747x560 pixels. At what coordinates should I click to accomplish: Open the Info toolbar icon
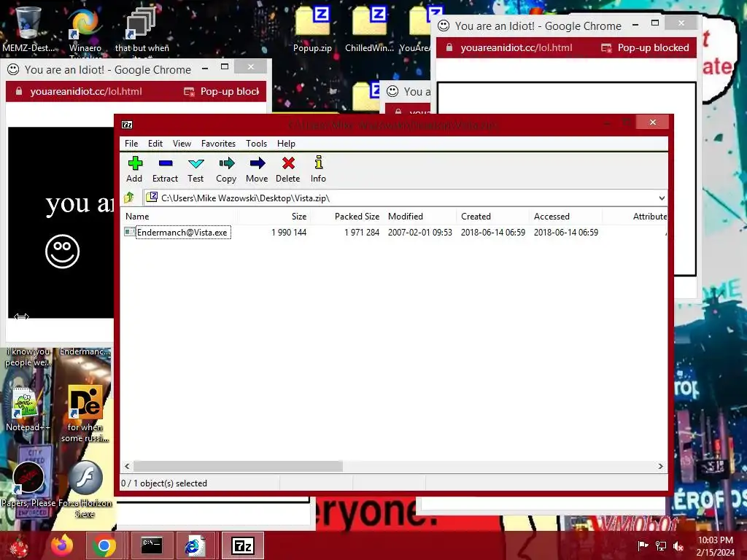point(318,169)
